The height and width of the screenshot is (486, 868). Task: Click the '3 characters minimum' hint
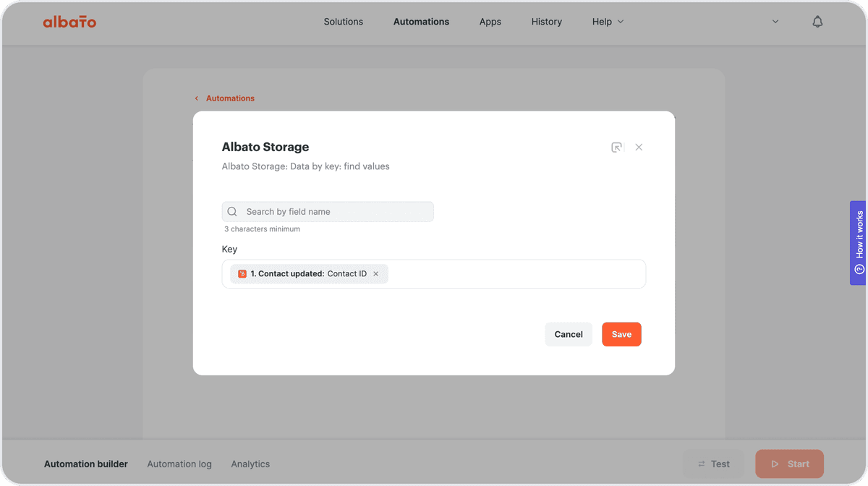pyautogui.click(x=262, y=229)
